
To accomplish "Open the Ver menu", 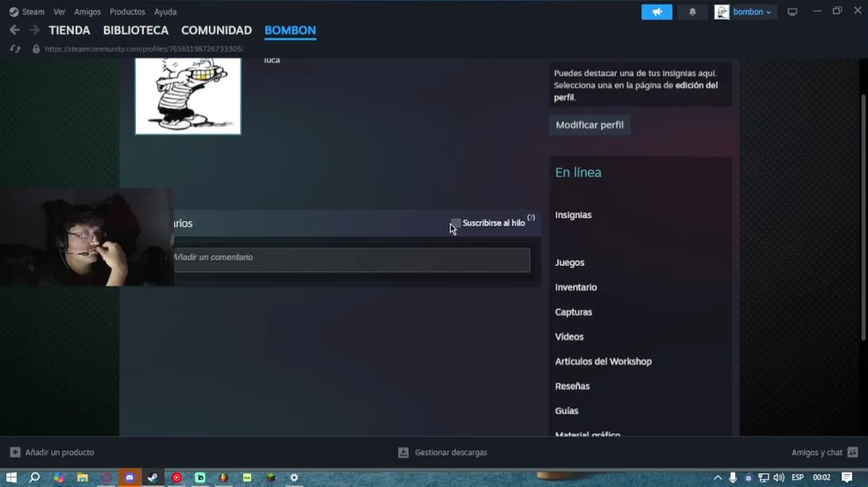I will tap(59, 11).
